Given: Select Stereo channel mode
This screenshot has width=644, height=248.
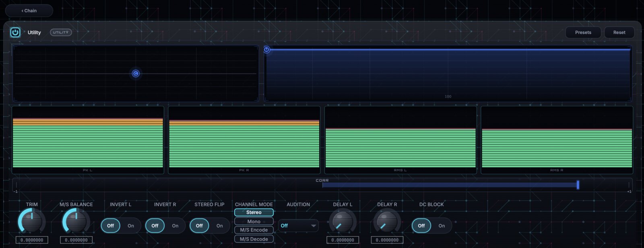Looking at the screenshot, I should pyautogui.click(x=254, y=212).
